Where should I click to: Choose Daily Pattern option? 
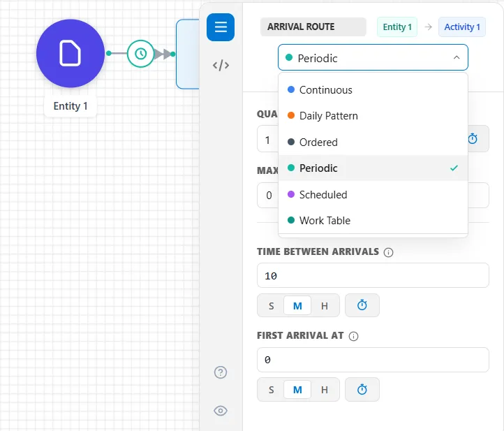pos(373,116)
